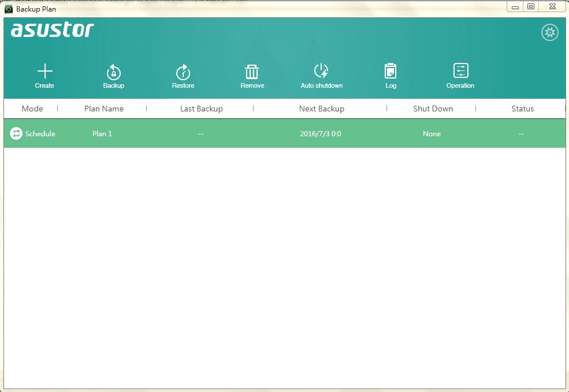Maximize the Backup Plan window
The image size is (569, 392).
pos(531,6)
